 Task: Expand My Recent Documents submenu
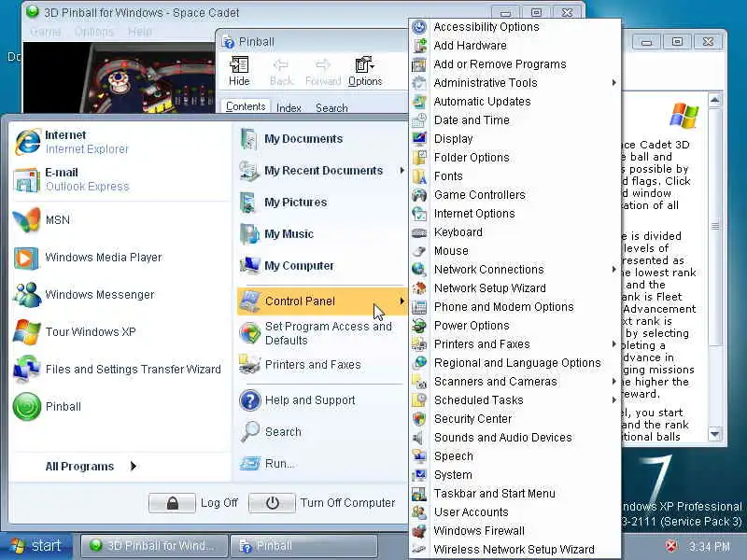click(x=322, y=171)
